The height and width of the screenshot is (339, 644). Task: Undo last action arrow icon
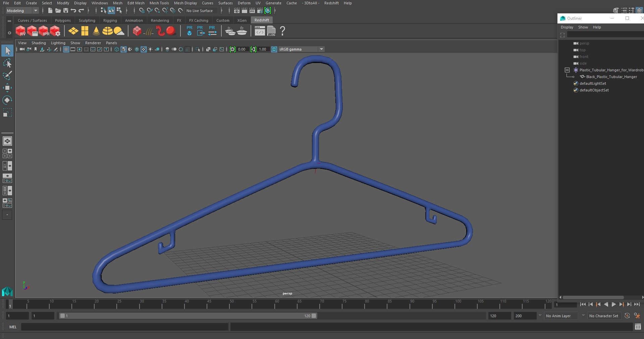(x=73, y=11)
